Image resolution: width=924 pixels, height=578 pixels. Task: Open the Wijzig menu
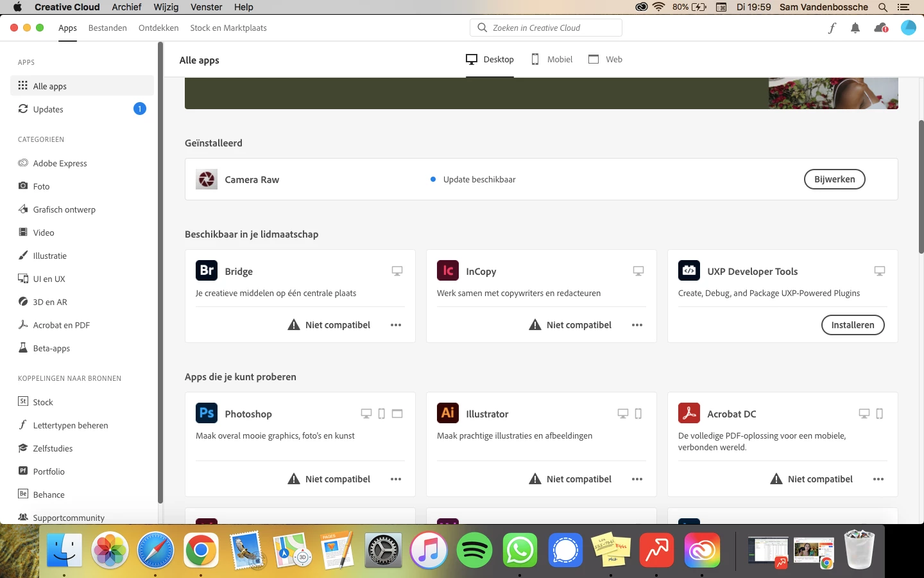[x=166, y=7]
